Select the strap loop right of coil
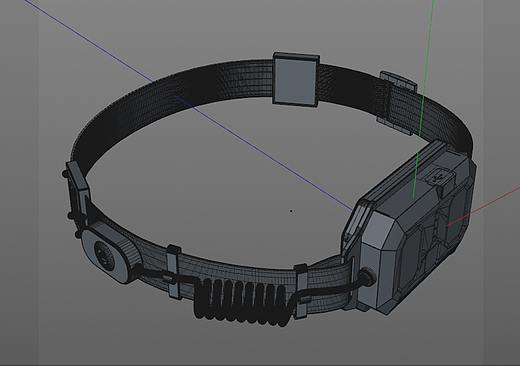520x390 pixels. coord(301,291)
